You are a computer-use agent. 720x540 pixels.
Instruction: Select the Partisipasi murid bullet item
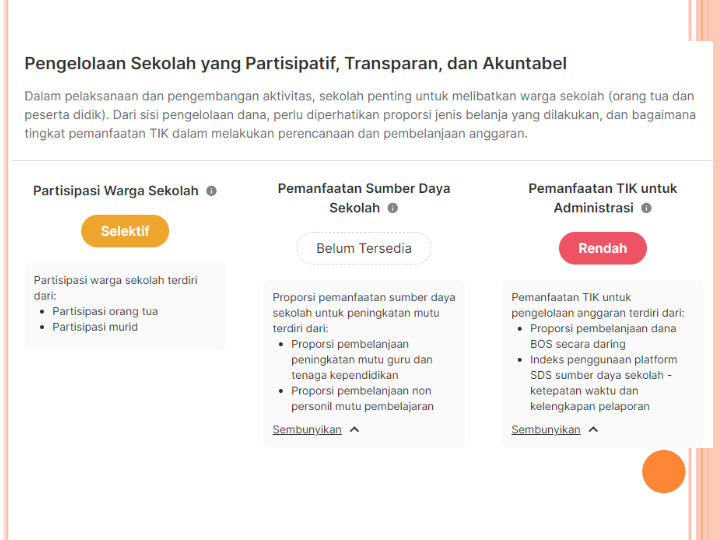[95, 327]
